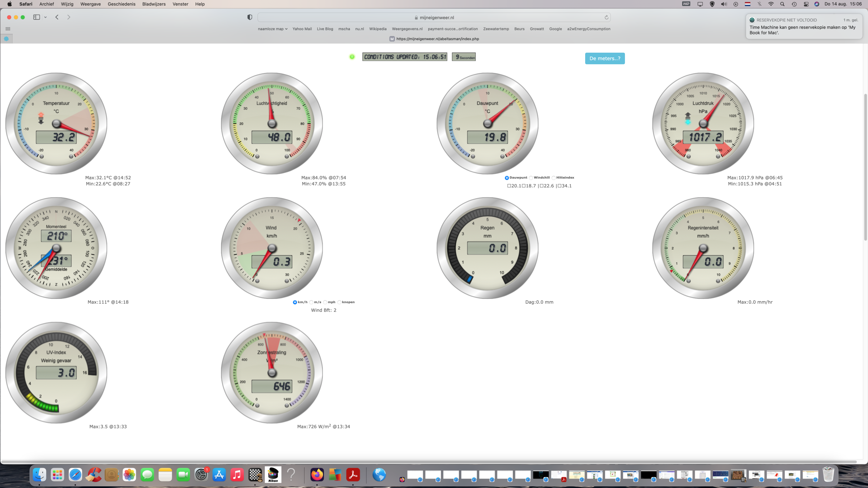Select knopen as wind unit
This screenshot has width=868, height=488.
coord(339,302)
